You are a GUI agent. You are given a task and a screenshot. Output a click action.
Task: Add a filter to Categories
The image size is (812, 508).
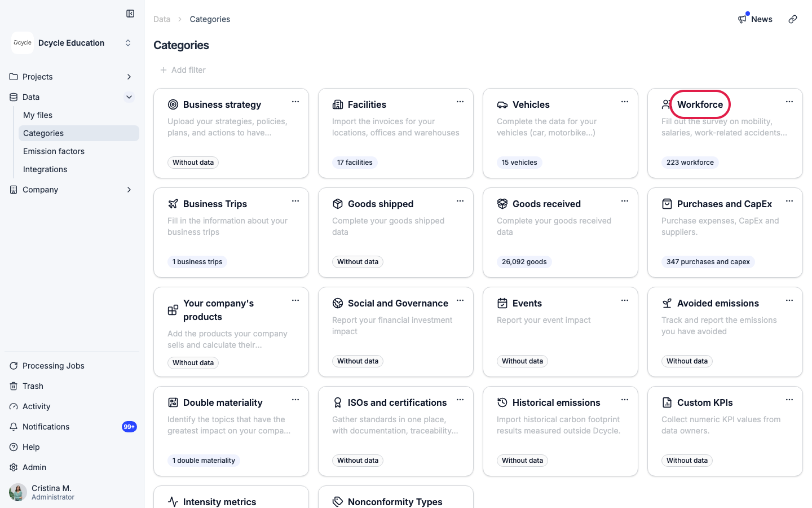183,70
